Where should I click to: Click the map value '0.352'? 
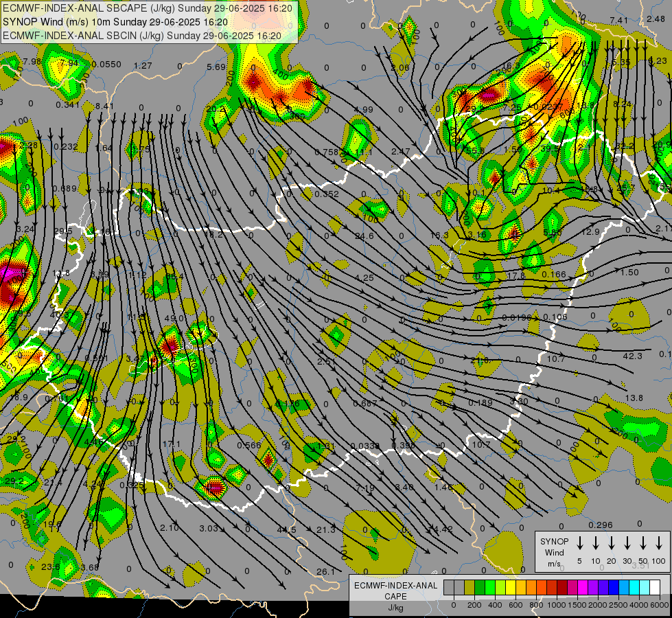pyautogui.click(x=327, y=194)
